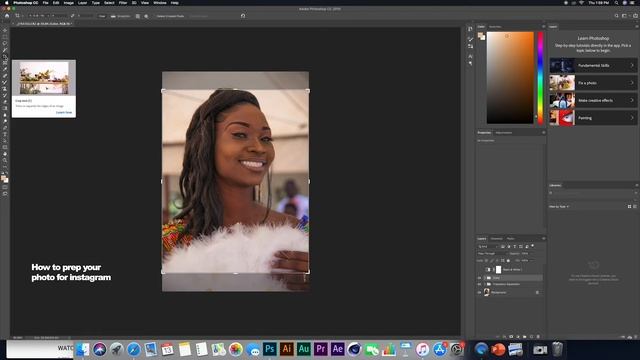This screenshot has height=360, width=640.
Task: Select the Magic Wand tool
Action: pyautogui.click(x=5, y=50)
